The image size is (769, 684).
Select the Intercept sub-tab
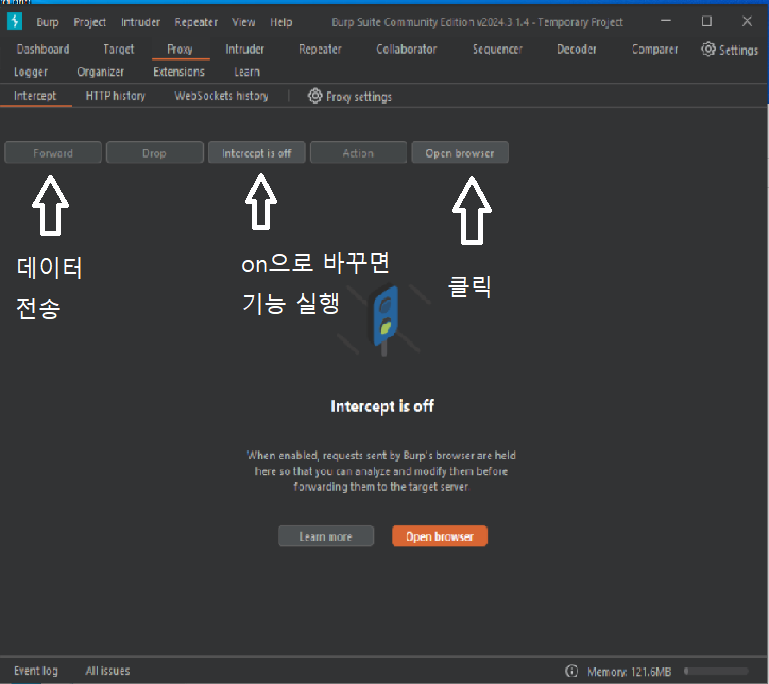tap(35, 96)
